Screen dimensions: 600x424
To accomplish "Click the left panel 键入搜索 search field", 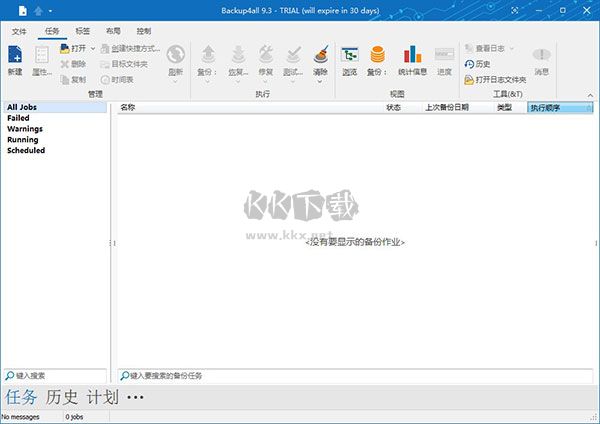I will [55, 376].
